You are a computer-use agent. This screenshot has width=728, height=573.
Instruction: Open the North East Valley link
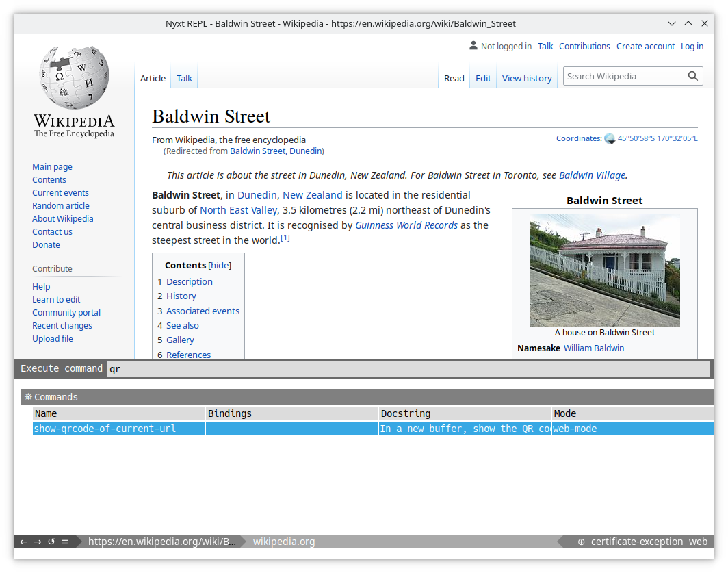click(x=238, y=211)
